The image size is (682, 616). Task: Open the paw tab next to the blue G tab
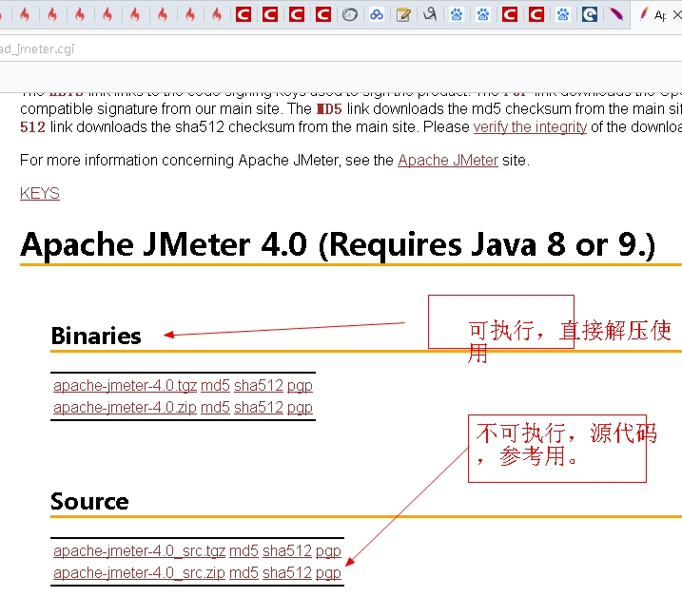pos(563,15)
